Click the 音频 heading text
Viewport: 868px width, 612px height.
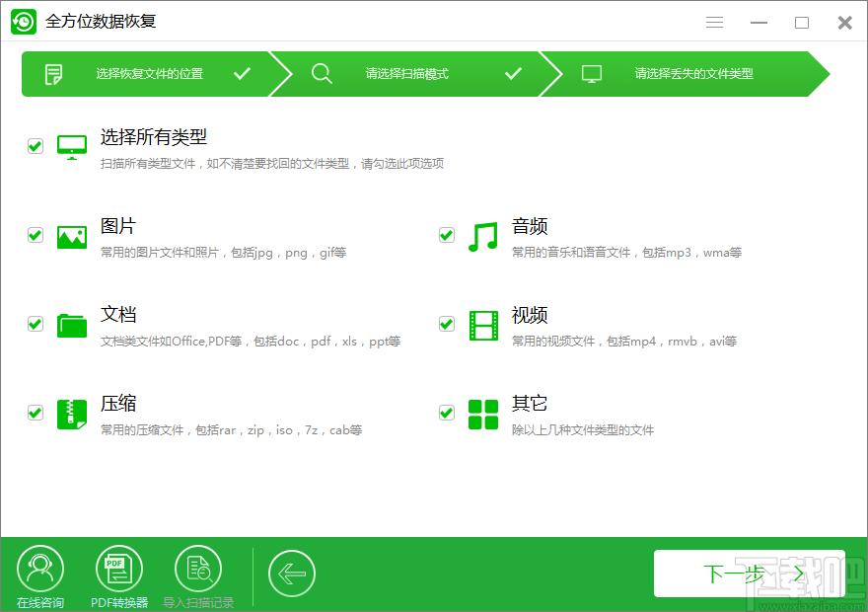click(x=530, y=226)
